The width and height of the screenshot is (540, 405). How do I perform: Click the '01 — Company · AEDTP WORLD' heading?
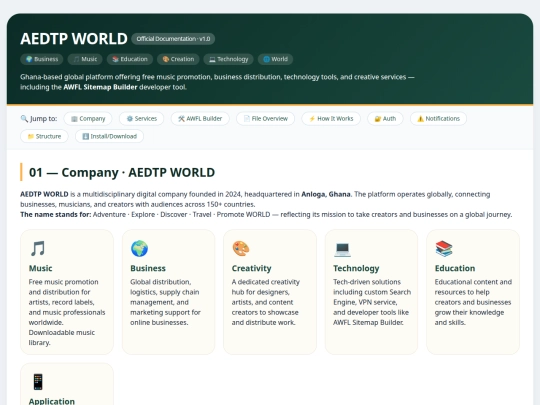tap(122, 172)
